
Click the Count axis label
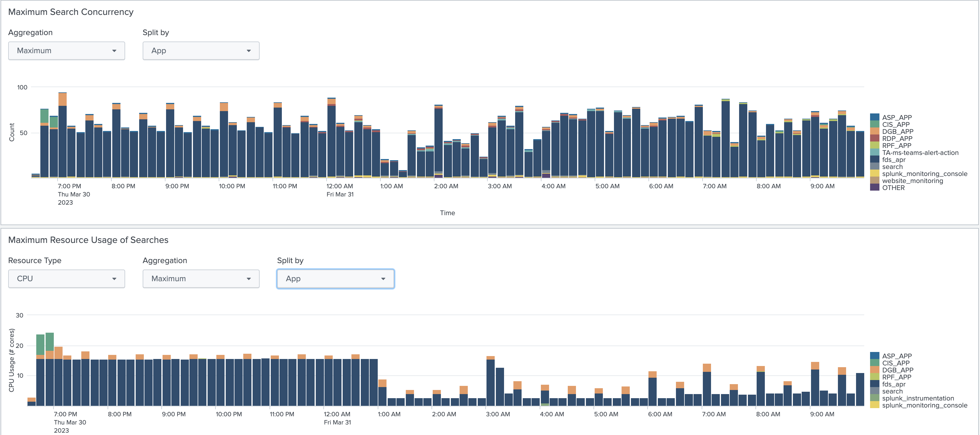pos(12,132)
